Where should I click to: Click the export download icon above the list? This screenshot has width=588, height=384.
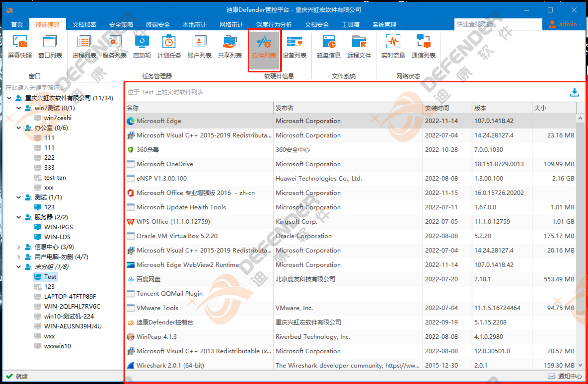(574, 92)
